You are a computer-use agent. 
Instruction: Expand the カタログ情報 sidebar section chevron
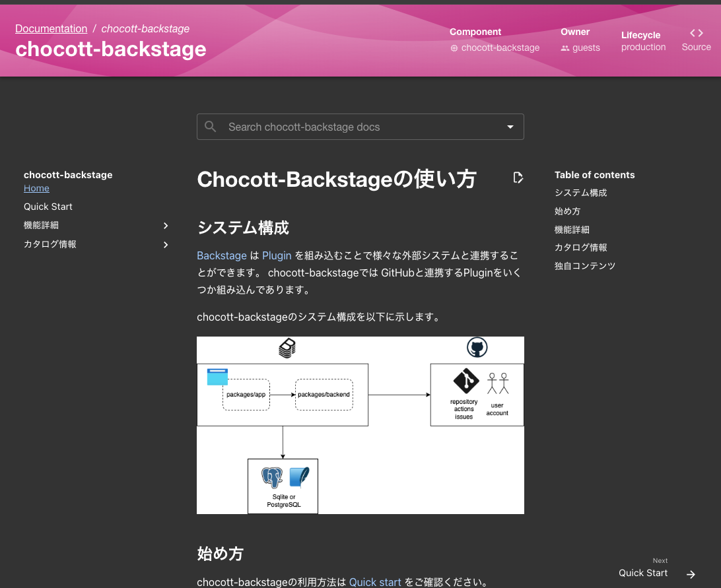166,245
